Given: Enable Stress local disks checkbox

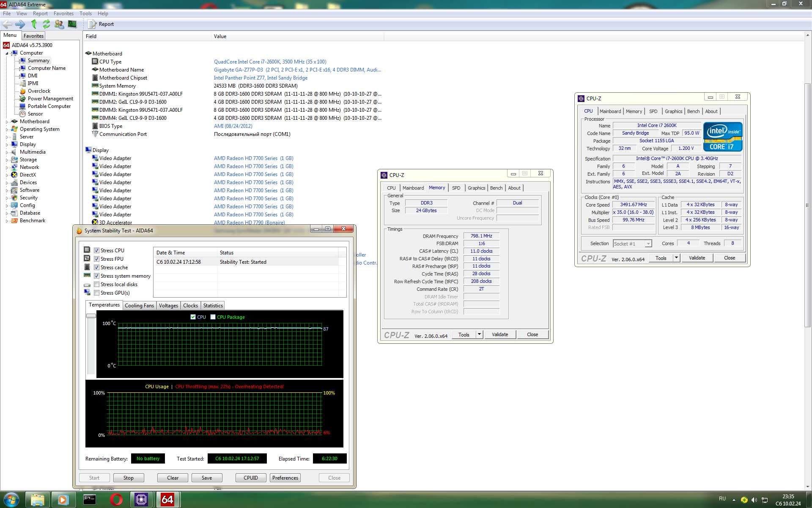Looking at the screenshot, I should tap(96, 284).
